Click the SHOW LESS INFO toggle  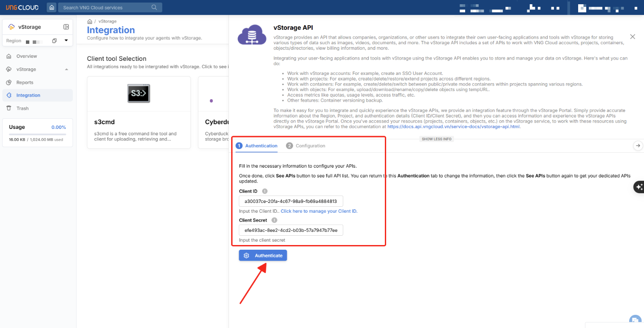(x=436, y=139)
